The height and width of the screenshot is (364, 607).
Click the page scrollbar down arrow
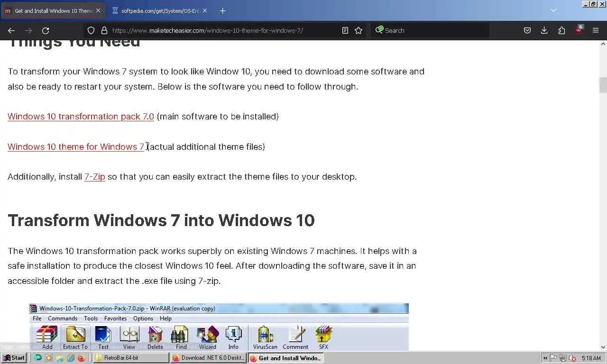603,347
